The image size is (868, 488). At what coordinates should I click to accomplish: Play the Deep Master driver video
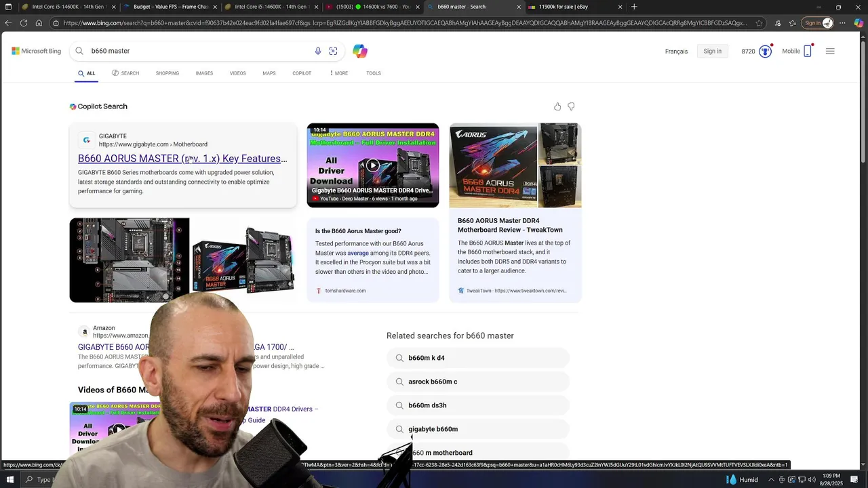[373, 165]
